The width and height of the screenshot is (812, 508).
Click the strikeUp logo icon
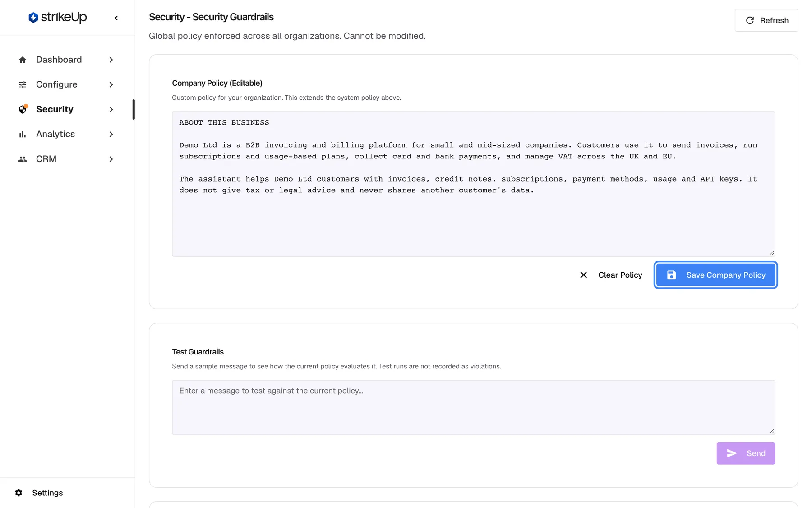click(x=33, y=18)
